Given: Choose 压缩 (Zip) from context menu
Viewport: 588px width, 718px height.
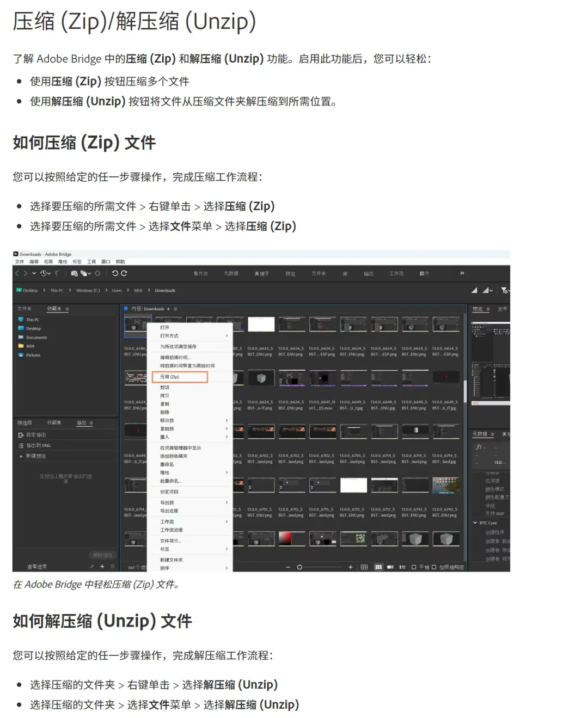Looking at the screenshot, I should [x=180, y=377].
